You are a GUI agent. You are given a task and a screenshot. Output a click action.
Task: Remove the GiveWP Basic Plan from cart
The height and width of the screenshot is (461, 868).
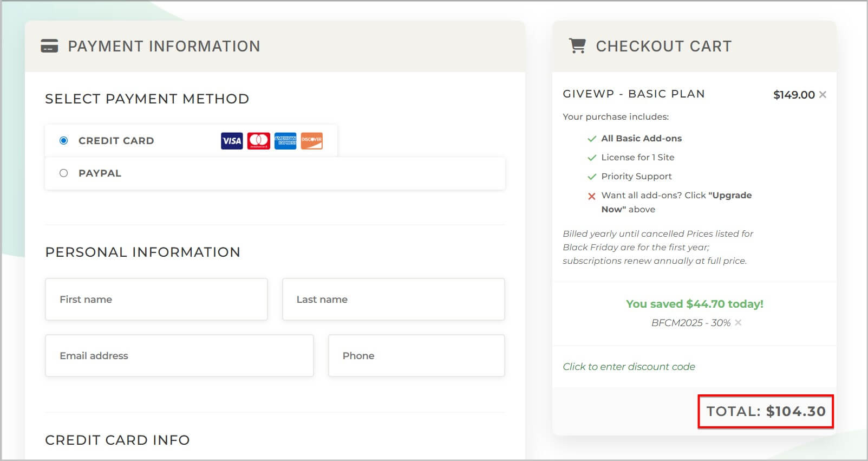[x=823, y=94]
